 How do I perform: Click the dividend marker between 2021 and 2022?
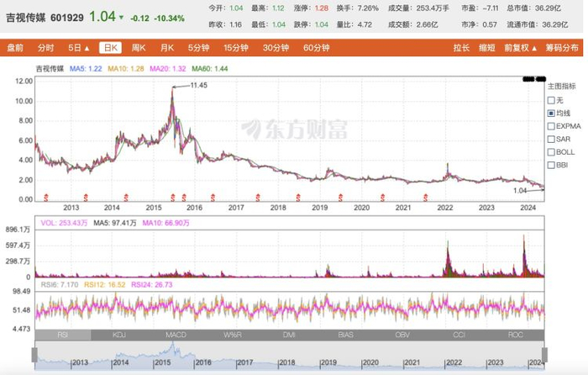426,198
